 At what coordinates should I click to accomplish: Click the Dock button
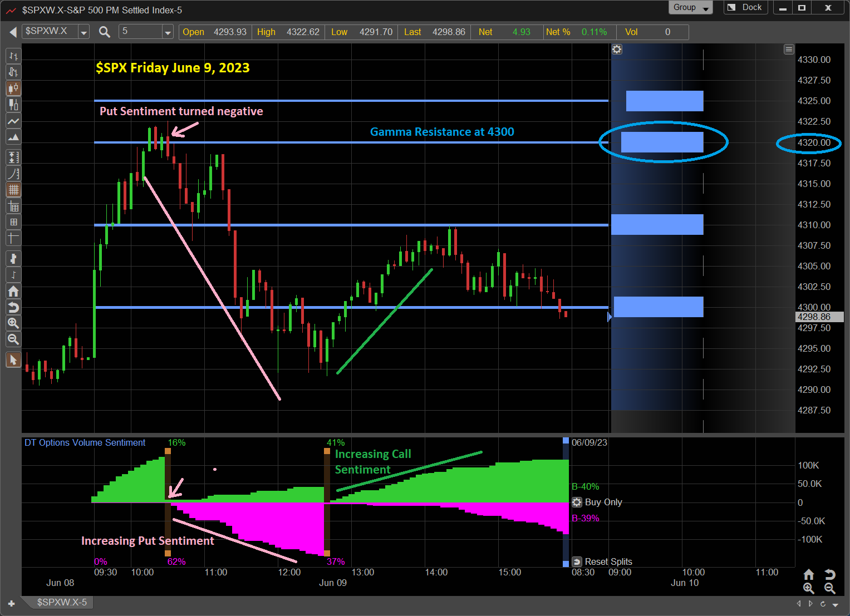[x=746, y=7]
